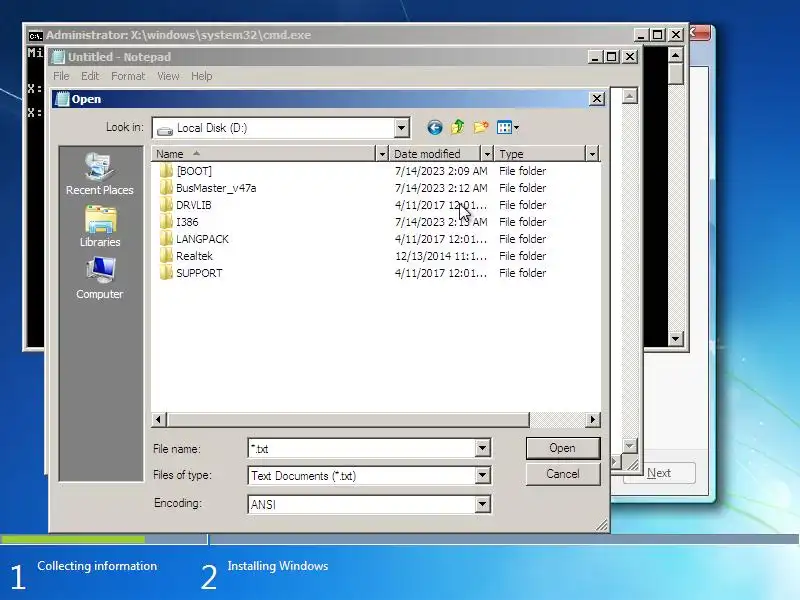Click the cmd window scroll down arrow
This screenshot has height=600, width=800.
point(676,338)
